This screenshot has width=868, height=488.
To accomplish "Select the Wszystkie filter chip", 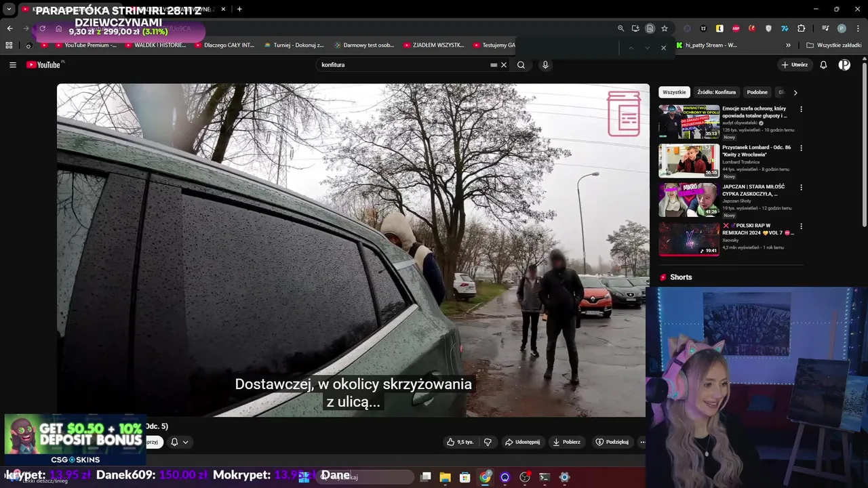I will click(x=674, y=92).
